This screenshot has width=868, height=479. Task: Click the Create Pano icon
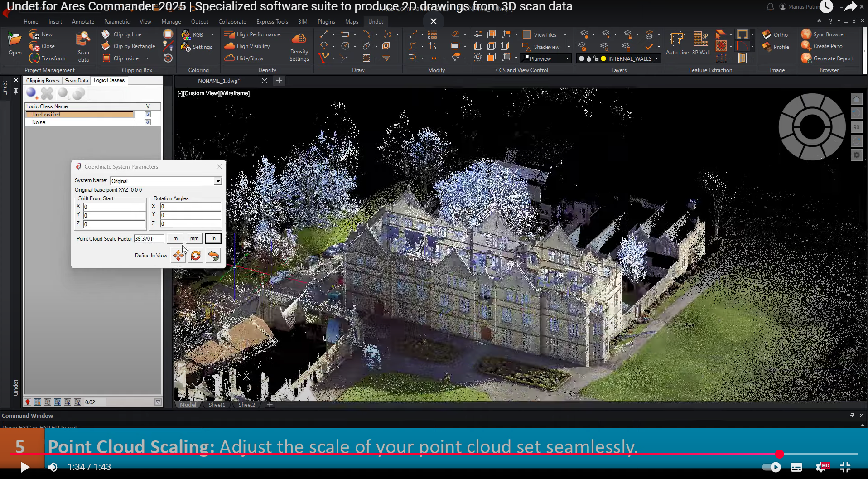click(x=806, y=46)
